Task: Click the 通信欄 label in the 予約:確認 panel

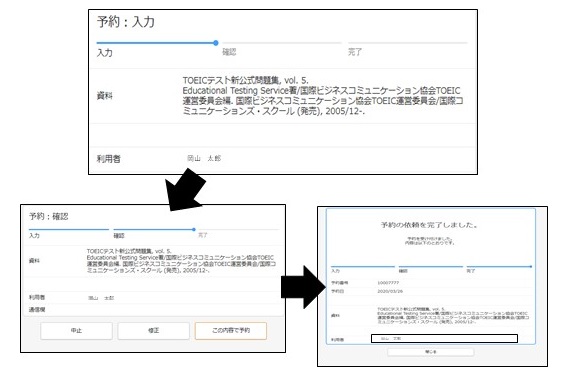Action: pos(37,309)
